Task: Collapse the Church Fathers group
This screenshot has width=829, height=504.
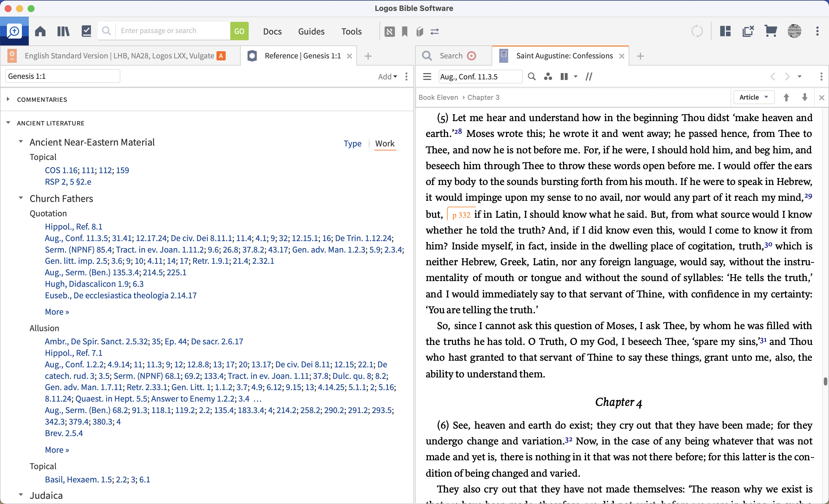Action: click(x=21, y=198)
